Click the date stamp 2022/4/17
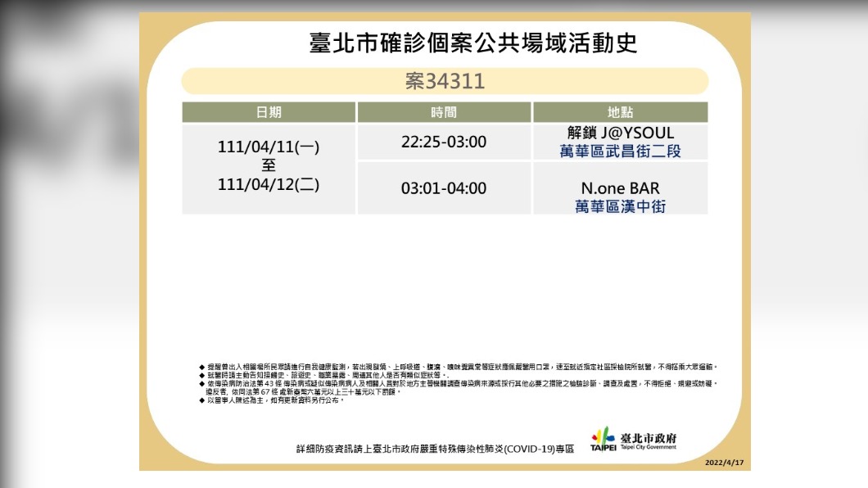Screen dimensions: 868x488 724,463
